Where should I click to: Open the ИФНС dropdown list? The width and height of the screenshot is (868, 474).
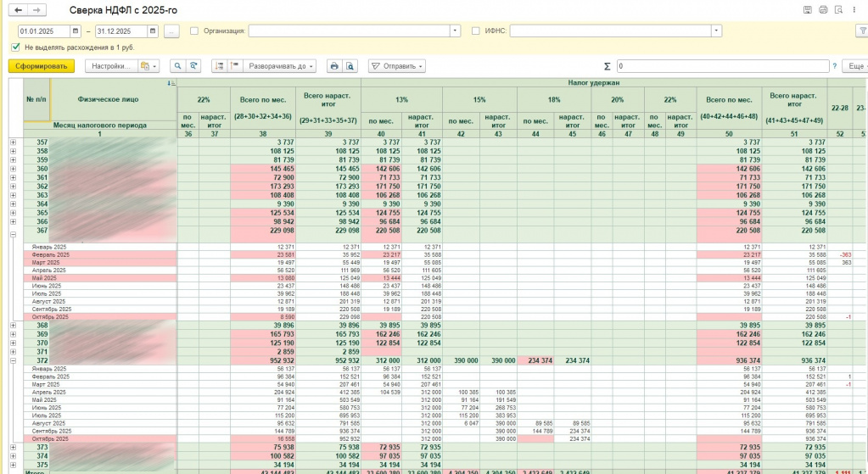(717, 31)
